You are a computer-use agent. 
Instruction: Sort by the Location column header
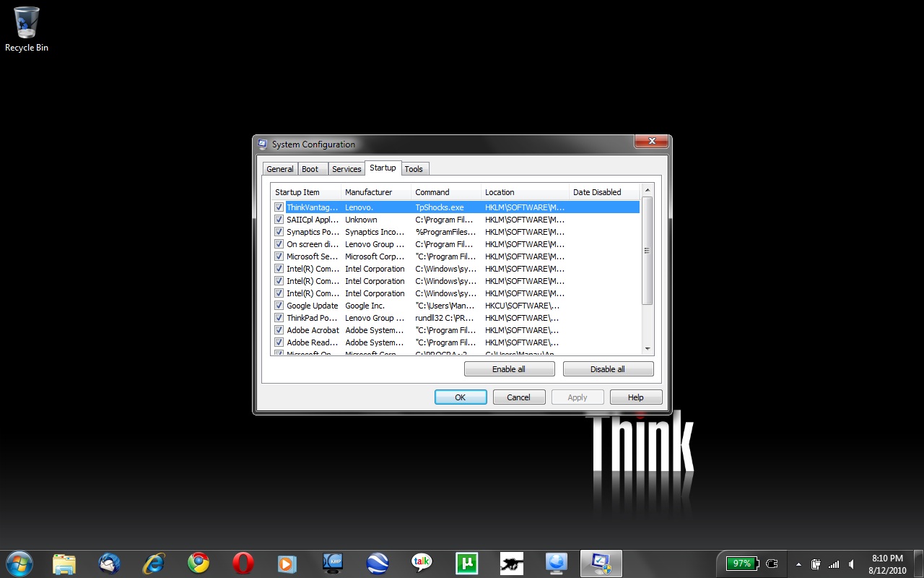coord(524,192)
